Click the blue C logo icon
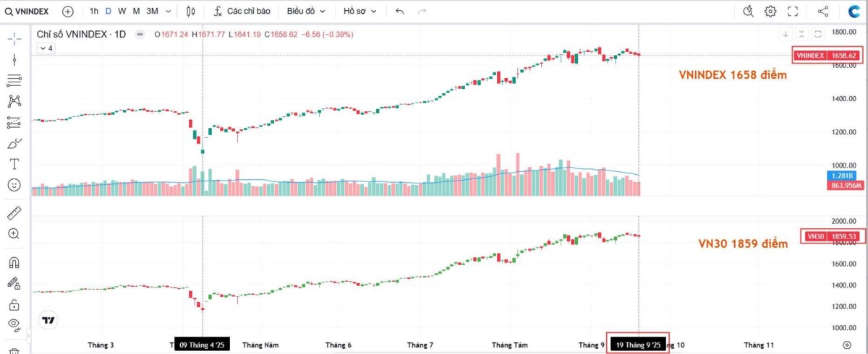 [x=854, y=12]
